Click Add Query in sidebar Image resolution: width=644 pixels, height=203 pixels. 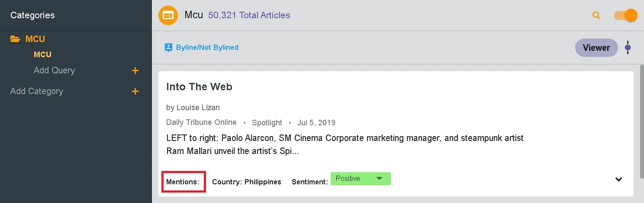[54, 70]
